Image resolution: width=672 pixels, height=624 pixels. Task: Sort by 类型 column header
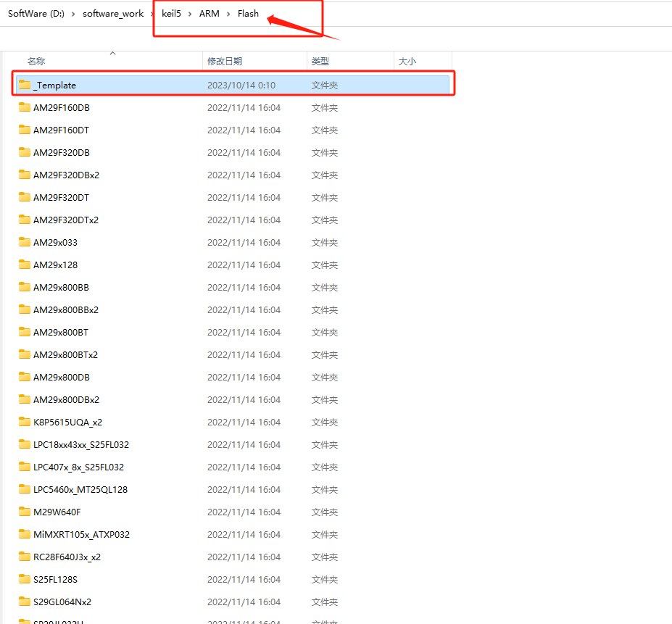tap(320, 62)
